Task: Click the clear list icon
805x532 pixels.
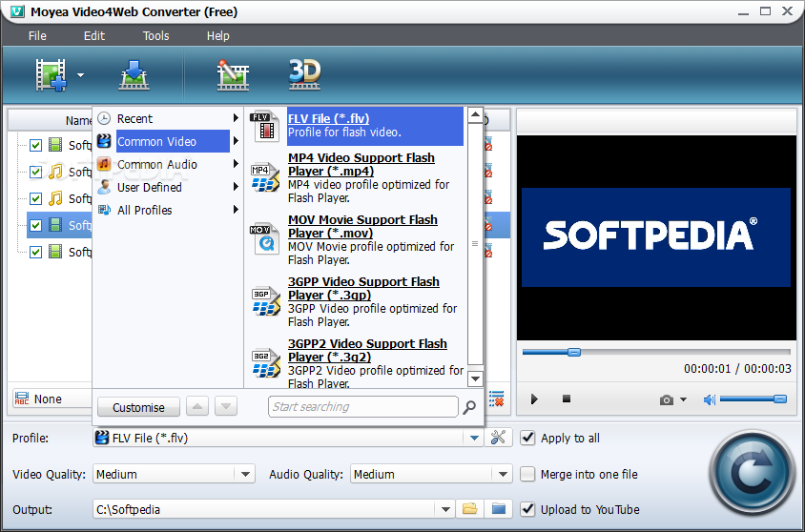Action: [x=497, y=399]
